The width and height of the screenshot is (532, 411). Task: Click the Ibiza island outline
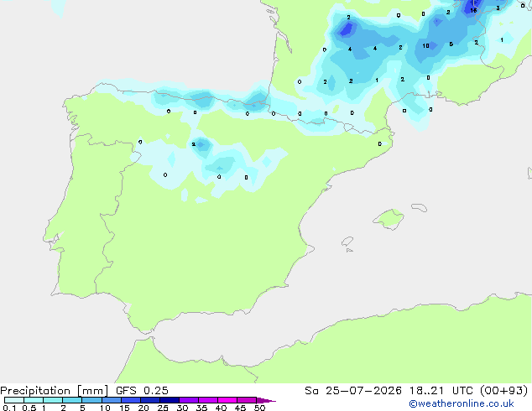[x=347, y=242]
